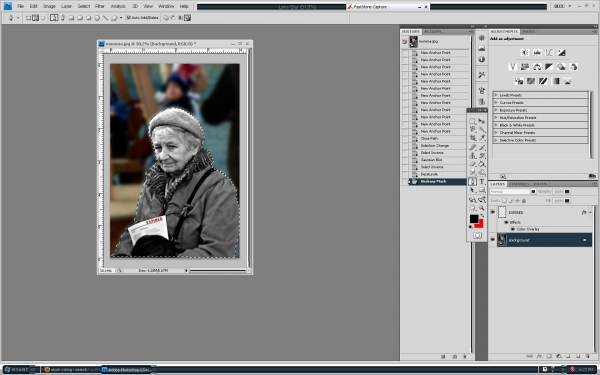Click the foreground black color swatch

click(474, 218)
